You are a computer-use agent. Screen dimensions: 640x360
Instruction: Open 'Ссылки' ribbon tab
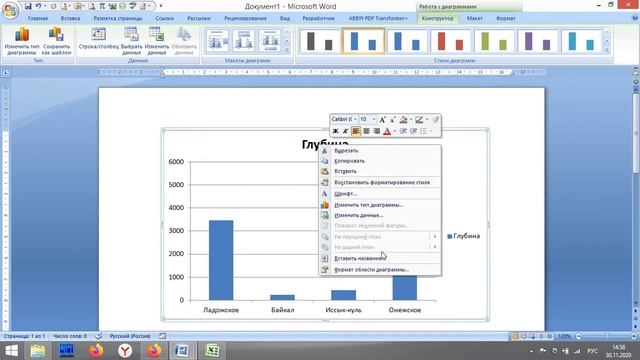point(164,18)
